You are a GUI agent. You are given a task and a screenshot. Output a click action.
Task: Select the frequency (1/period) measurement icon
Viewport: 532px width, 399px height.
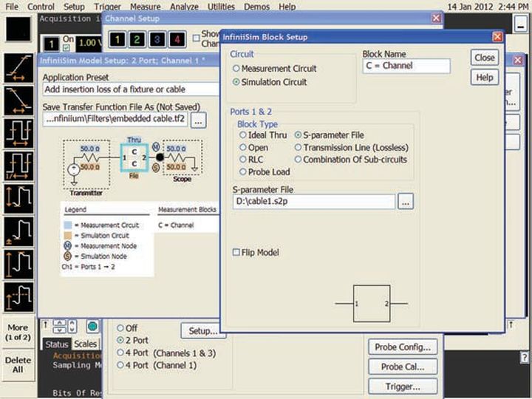[18, 166]
